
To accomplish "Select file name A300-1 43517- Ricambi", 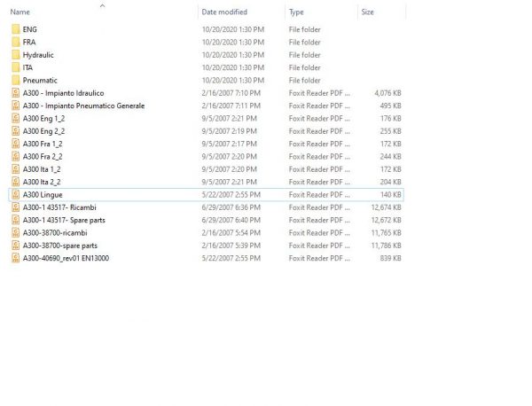I will [x=59, y=207].
